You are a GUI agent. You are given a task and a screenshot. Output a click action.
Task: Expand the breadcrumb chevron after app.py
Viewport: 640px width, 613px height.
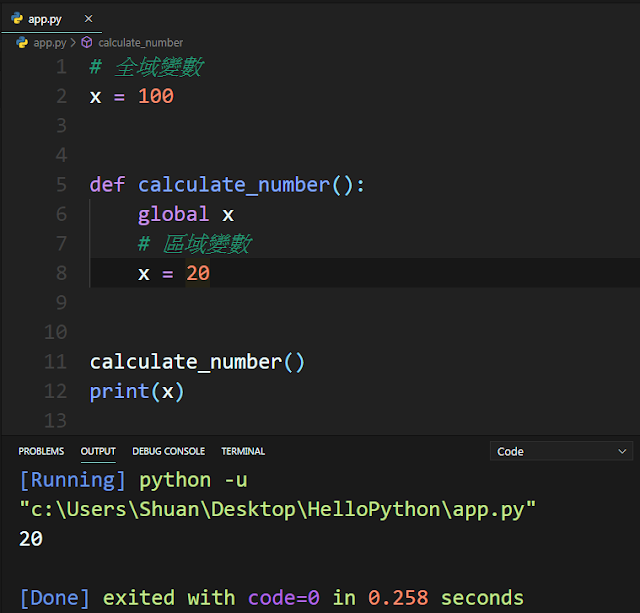pyautogui.click(x=73, y=42)
